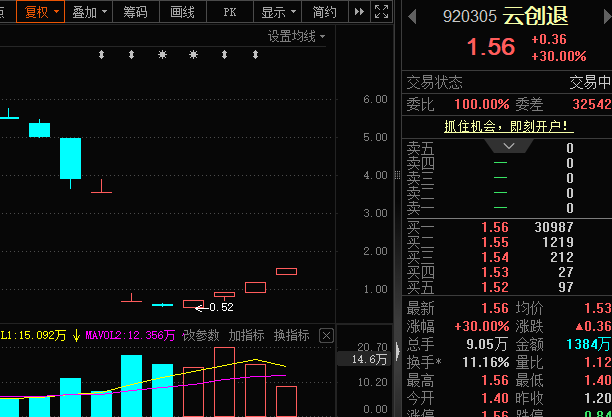Close the volume indicator panel

326,335
